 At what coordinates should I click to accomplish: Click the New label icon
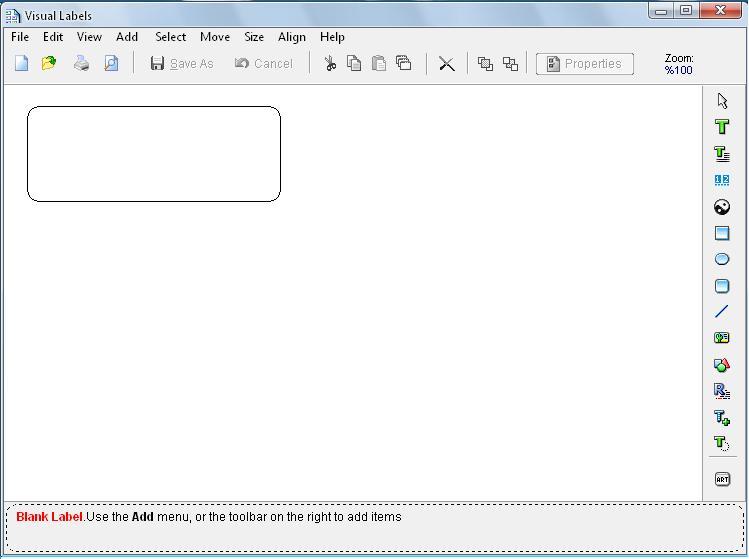point(21,63)
